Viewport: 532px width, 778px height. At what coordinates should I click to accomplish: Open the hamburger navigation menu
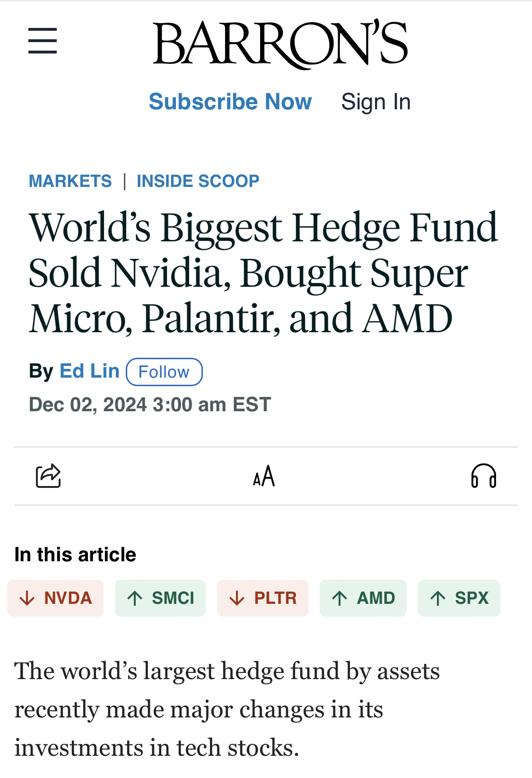point(43,41)
